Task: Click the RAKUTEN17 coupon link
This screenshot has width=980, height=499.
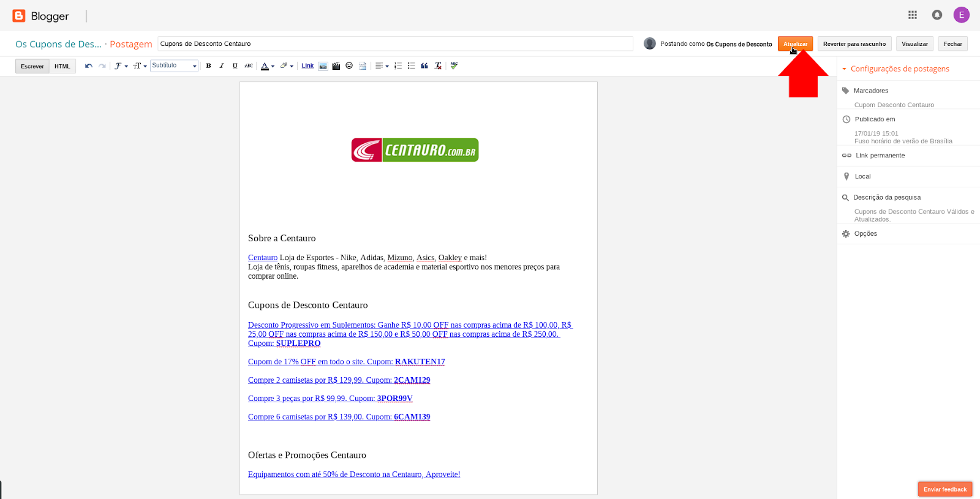Action: click(420, 362)
